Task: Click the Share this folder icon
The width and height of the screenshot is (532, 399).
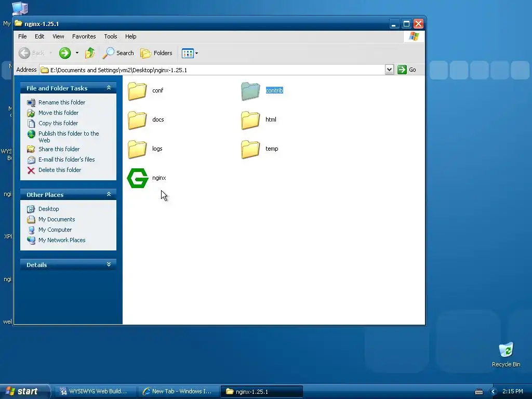Action: [x=31, y=149]
